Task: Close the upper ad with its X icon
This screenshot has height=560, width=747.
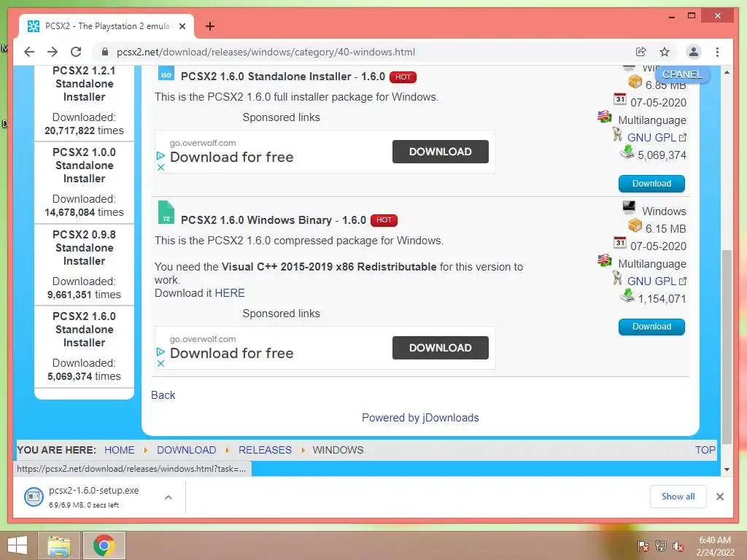Action: [160, 167]
